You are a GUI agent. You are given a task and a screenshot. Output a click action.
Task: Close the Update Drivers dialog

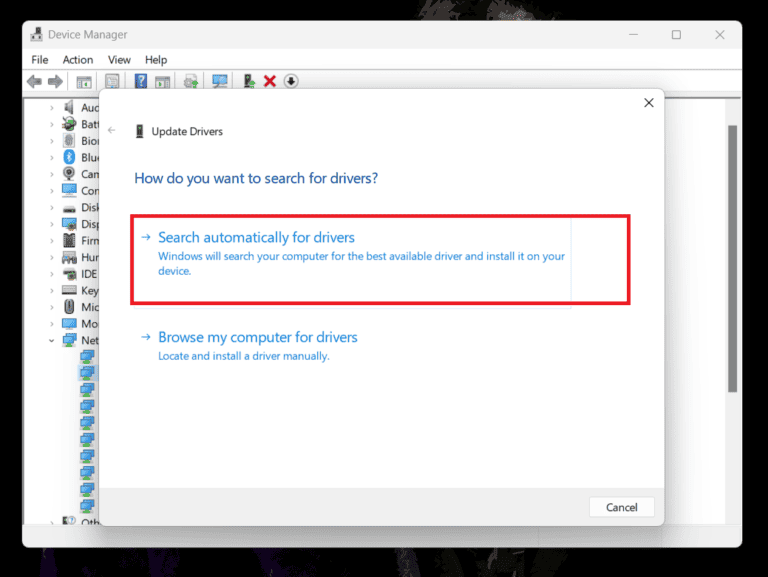648,103
